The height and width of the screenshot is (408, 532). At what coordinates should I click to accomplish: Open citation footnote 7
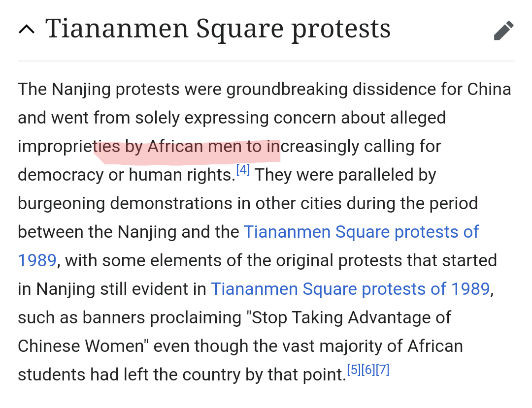tap(383, 370)
